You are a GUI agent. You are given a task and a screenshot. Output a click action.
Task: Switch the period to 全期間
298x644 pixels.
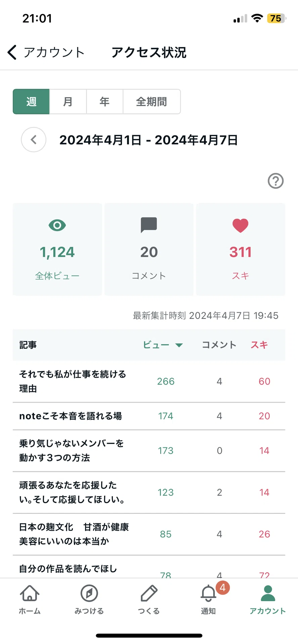pyautogui.click(x=152, y=102)
